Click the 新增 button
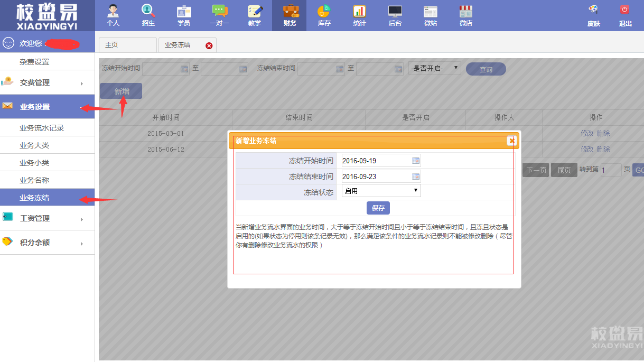The height and width of the screenshot is (362, 644). 121,91
